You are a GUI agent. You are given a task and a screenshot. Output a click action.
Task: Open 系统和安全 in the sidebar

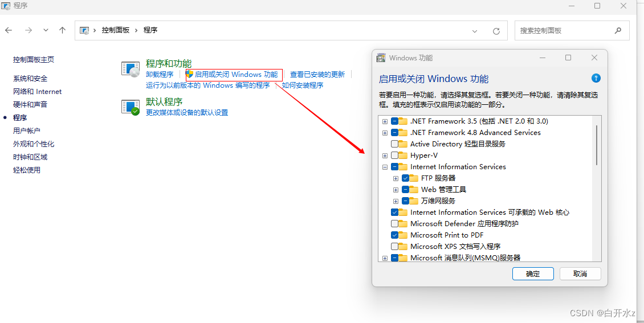pos(30,79)
